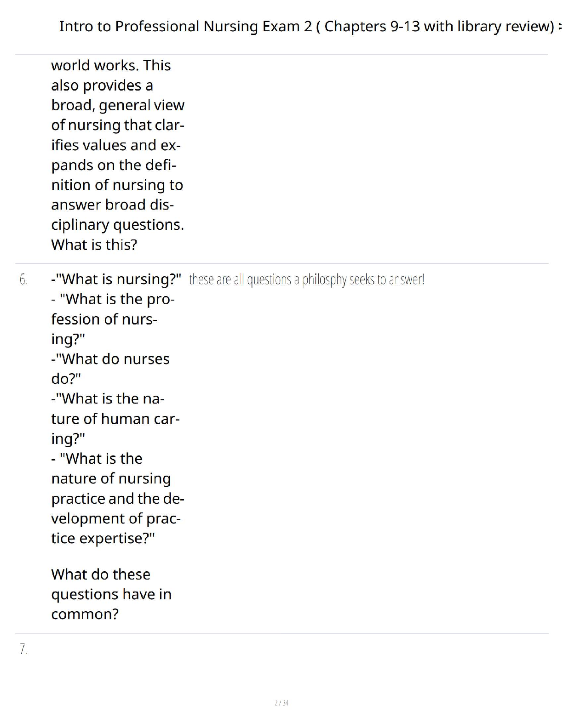Click the line "nature of nursing"
Viewport: 563px width, 728px height.
(x=111, y=478)
